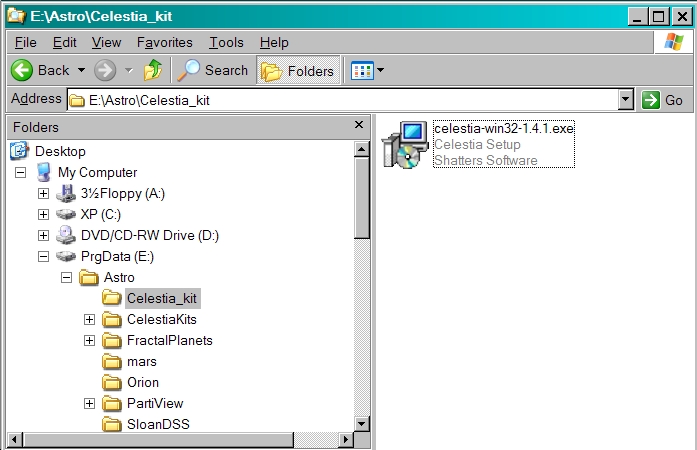Screen dimensions: 697x450
Task: Select the FractalPlanets folder
Action: [170, 340]
